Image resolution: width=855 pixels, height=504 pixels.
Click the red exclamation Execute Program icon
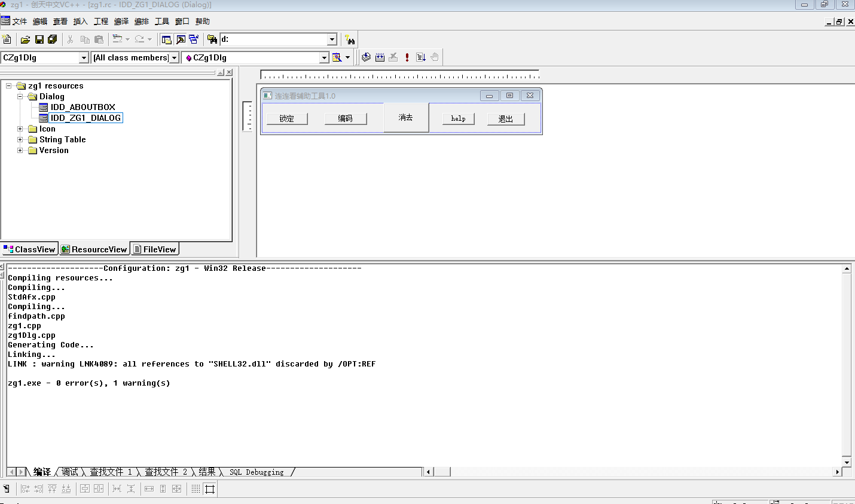click(x=407, y=57)
